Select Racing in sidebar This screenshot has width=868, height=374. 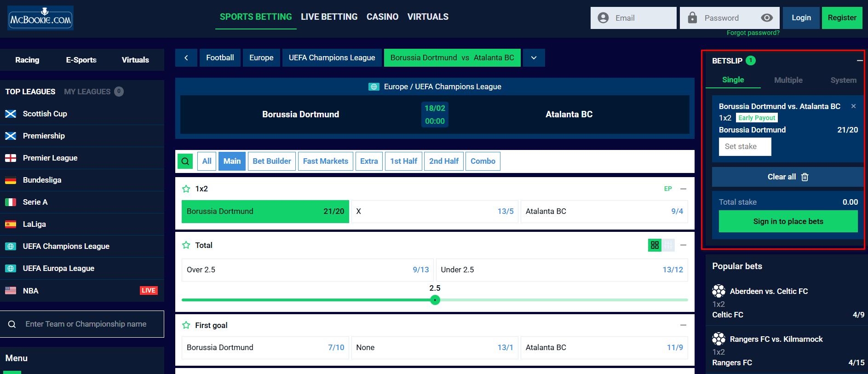[27, 60]
